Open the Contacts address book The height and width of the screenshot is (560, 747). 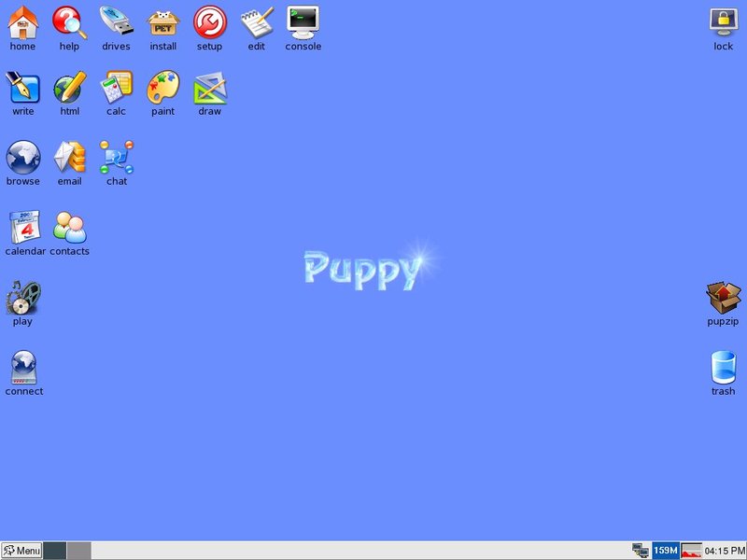69,227
